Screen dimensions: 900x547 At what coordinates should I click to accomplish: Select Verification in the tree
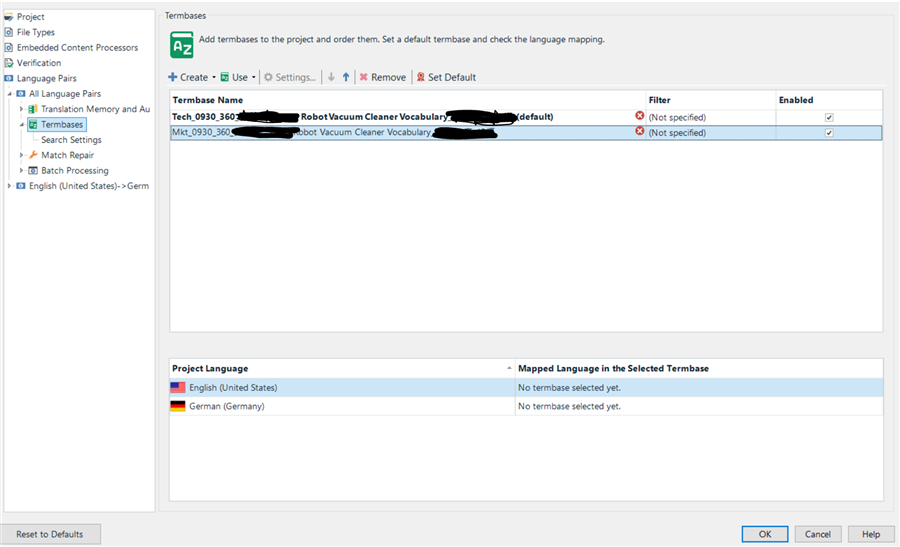click(x=38, y=63)
